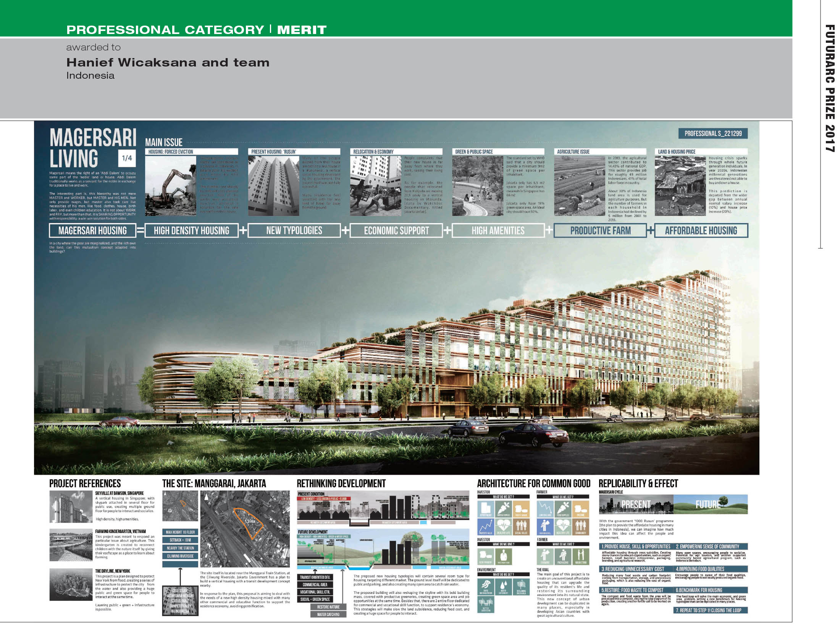Click the 'CILIWUNG RIVERSIDE' label
Screen dimensions: 840x624
[x=180, y=556]
